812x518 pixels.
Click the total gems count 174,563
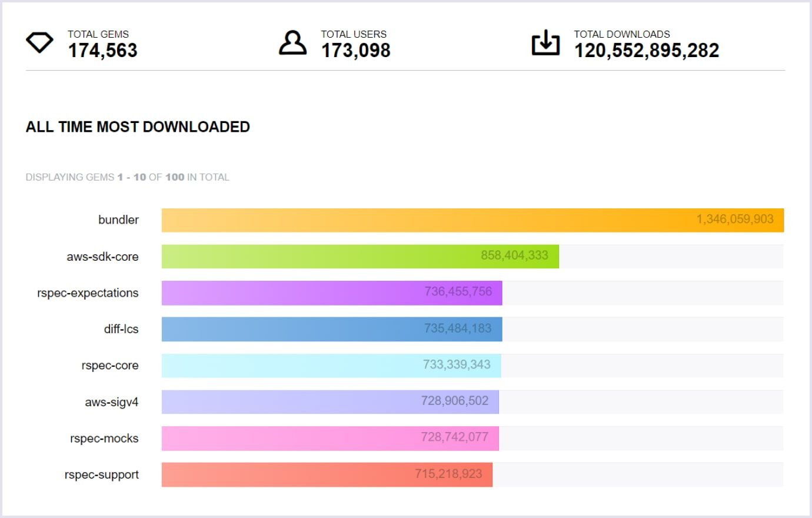point(103,51)
